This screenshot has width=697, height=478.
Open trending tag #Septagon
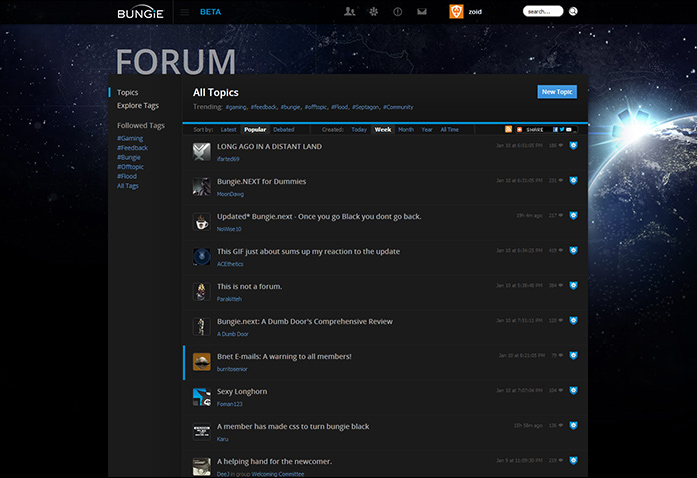tap(366, 107)
